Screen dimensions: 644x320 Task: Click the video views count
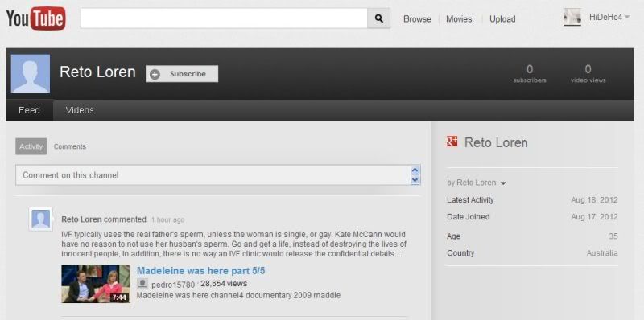pos(588,73)
